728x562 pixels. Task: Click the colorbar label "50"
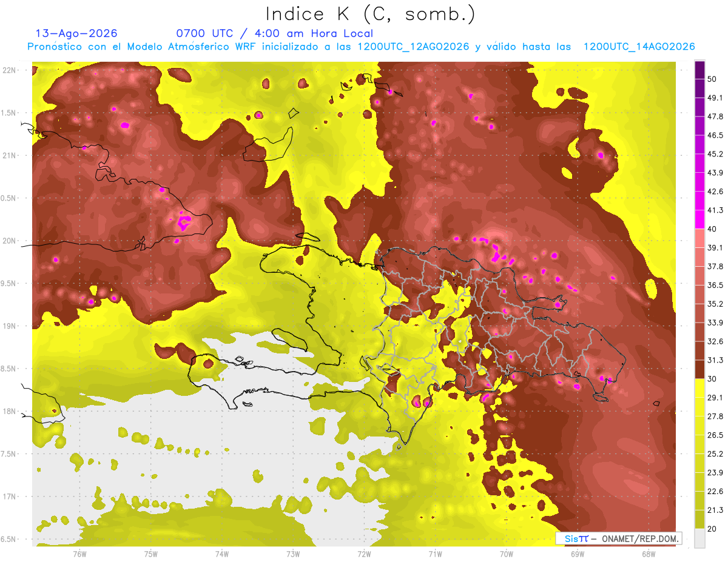(712, 79)
